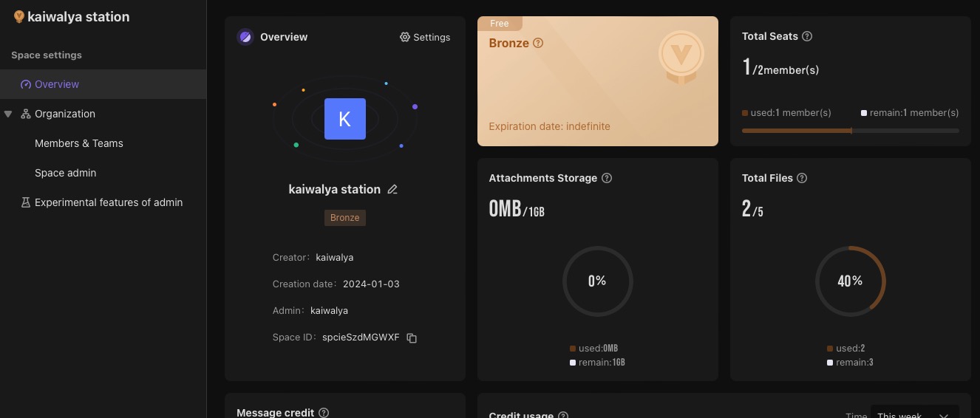Open Settings in Overview card
The width and height of the screenshot is (980, 418).
[x=425, y=37]
